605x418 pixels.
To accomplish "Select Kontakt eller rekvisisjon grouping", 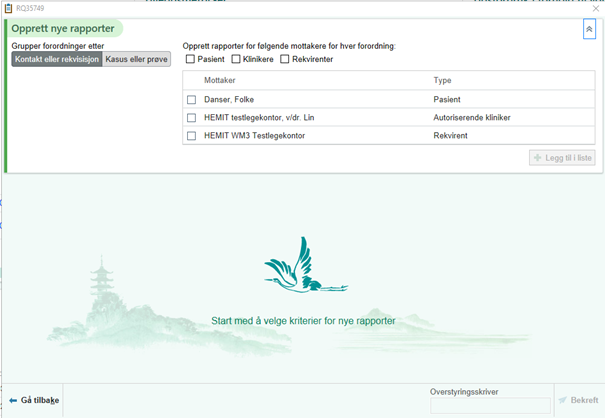I will 57,59.
